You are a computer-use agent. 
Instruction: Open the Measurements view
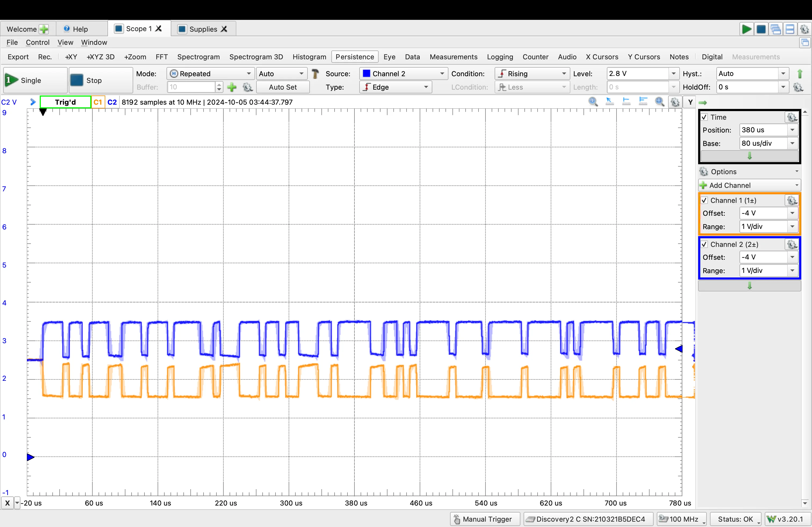[454, 57]
